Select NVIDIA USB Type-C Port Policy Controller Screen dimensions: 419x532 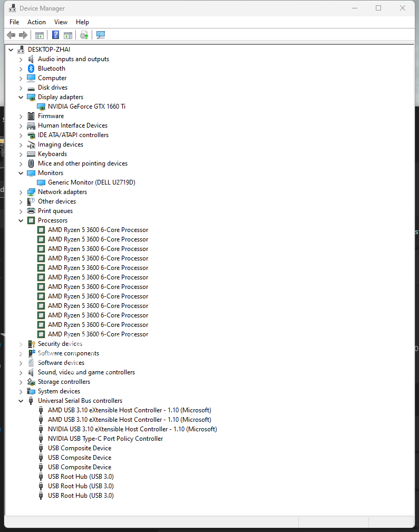(105, 439)
